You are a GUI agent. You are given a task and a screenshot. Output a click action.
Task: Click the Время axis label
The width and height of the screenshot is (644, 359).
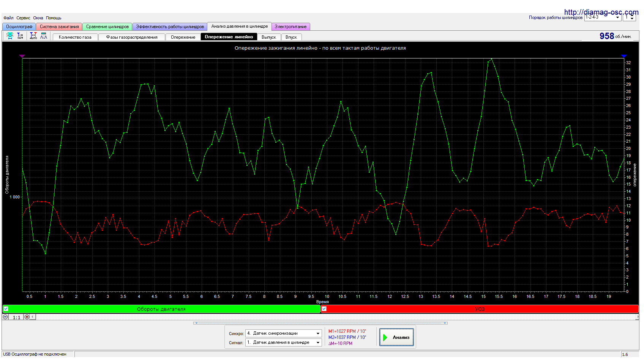[x=322, y=302]
